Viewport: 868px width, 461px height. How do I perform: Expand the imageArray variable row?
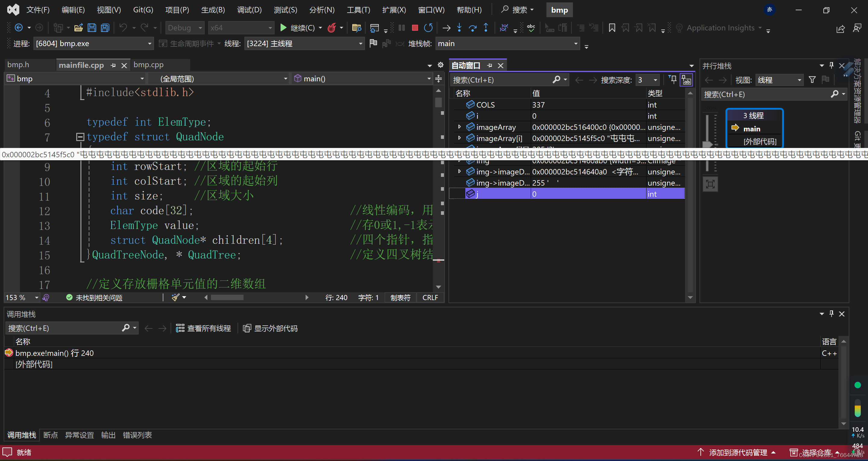click(x=459, y=127)
